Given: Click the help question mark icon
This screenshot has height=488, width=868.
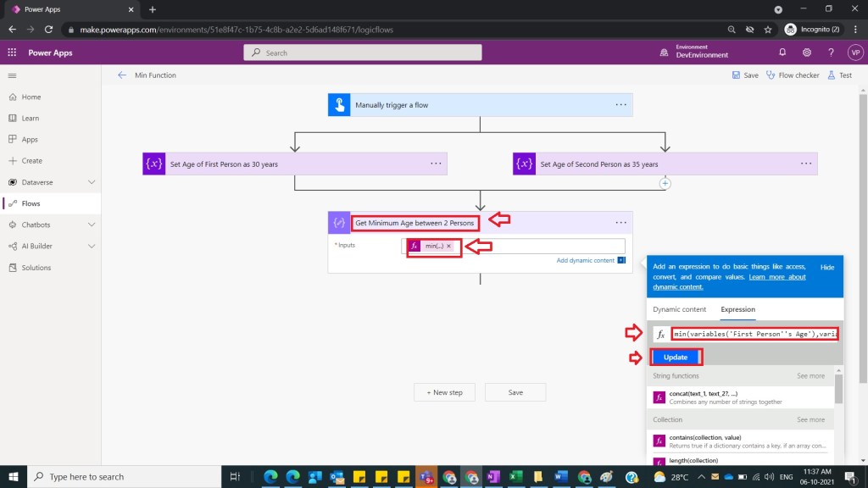Looking at the screenshot, I should click(831, 53).
